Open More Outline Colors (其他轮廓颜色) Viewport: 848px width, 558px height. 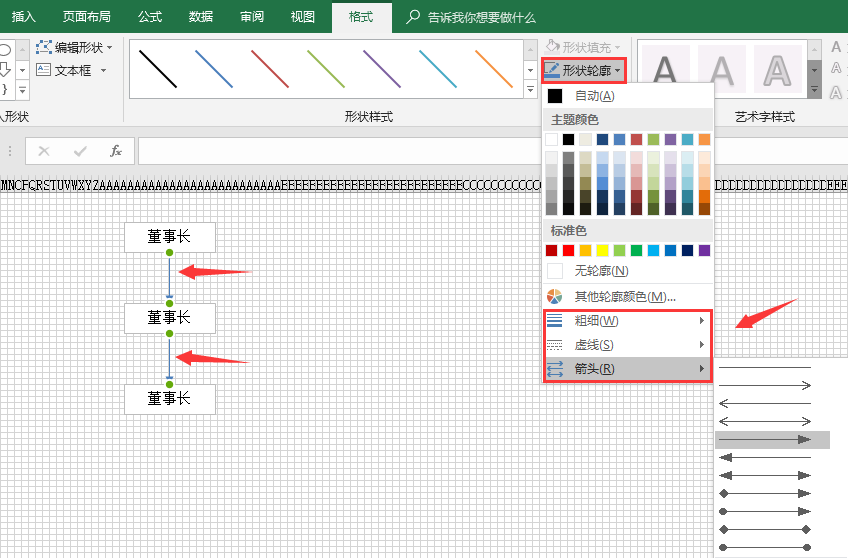(x=628, y=296)
